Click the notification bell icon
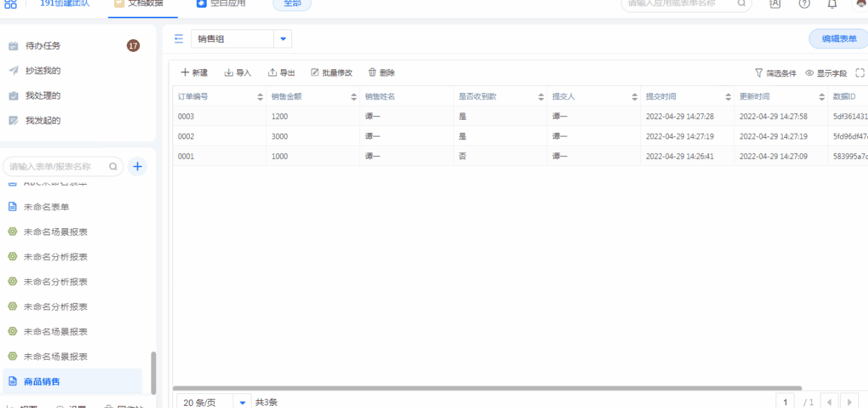 point(832,3)
